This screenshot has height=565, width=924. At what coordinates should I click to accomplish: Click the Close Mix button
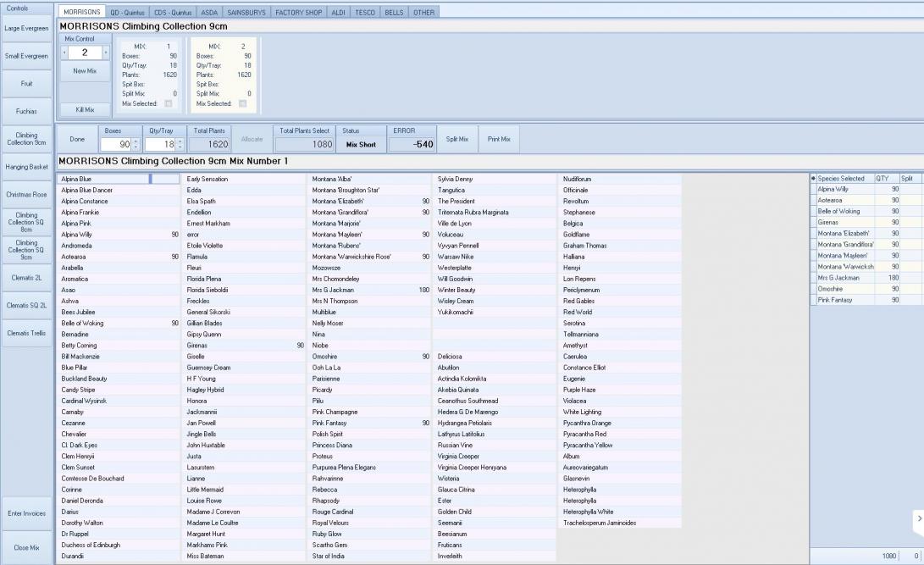[x=26, y=547]
